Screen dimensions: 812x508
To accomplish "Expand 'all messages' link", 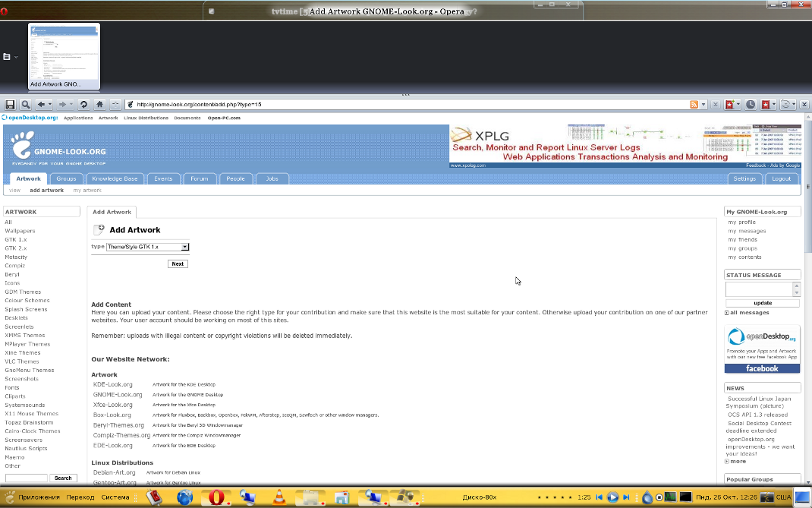I will 747,313.
